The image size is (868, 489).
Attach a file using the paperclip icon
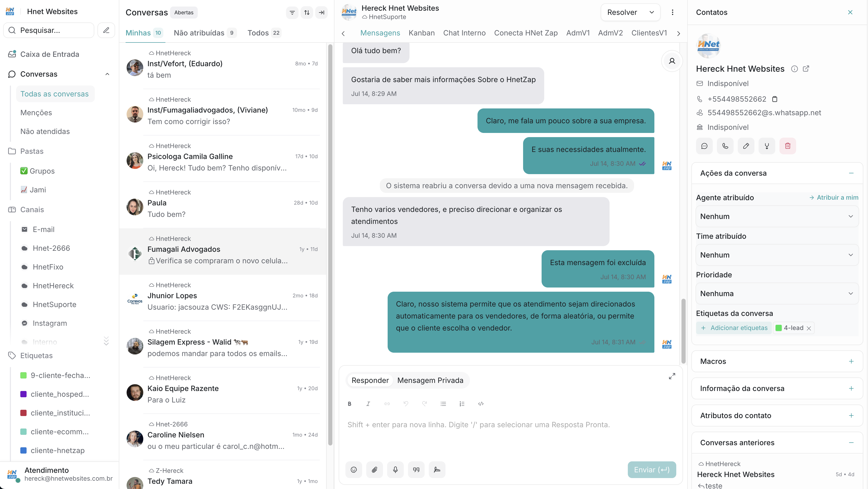pyautogui.click(x=374, y=469)
